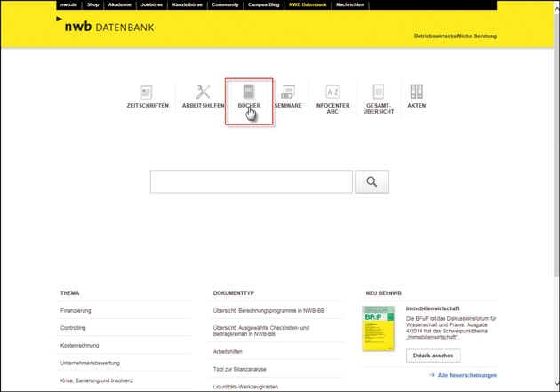Open the Shop tab in top bar

pyautogui.click(x=92, y=4)
